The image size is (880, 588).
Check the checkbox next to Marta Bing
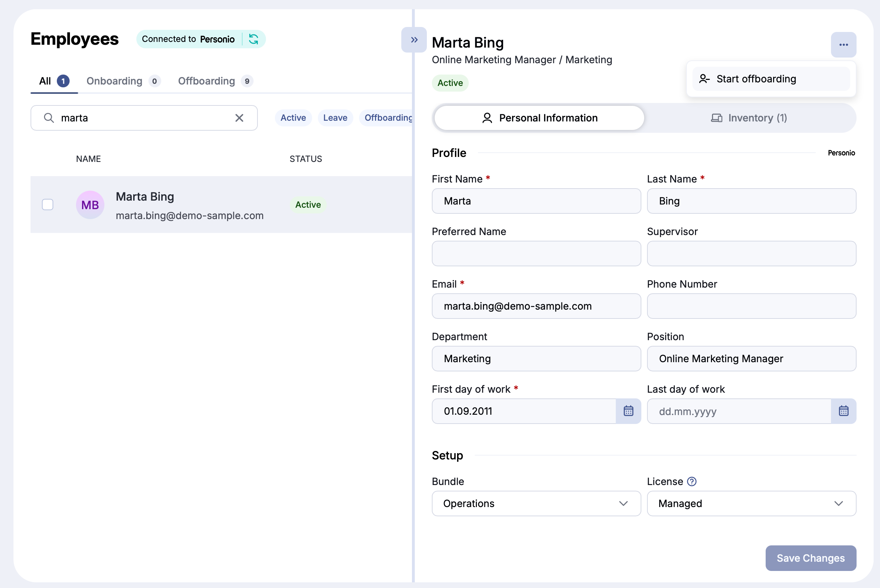click(48, 205)
